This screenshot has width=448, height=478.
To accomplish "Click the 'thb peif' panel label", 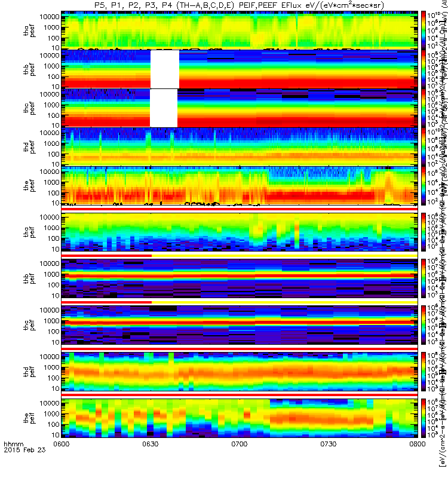I will 29,278.
